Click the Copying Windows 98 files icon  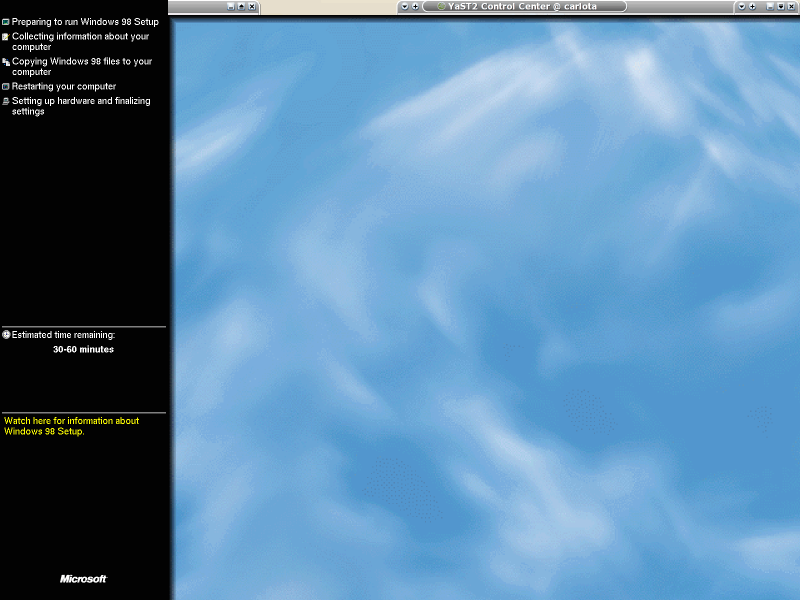point(6,61)
